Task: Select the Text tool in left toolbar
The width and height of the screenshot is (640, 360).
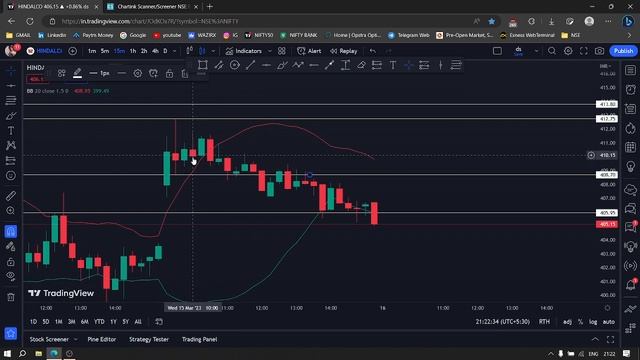Action: [x=11, y=131]
